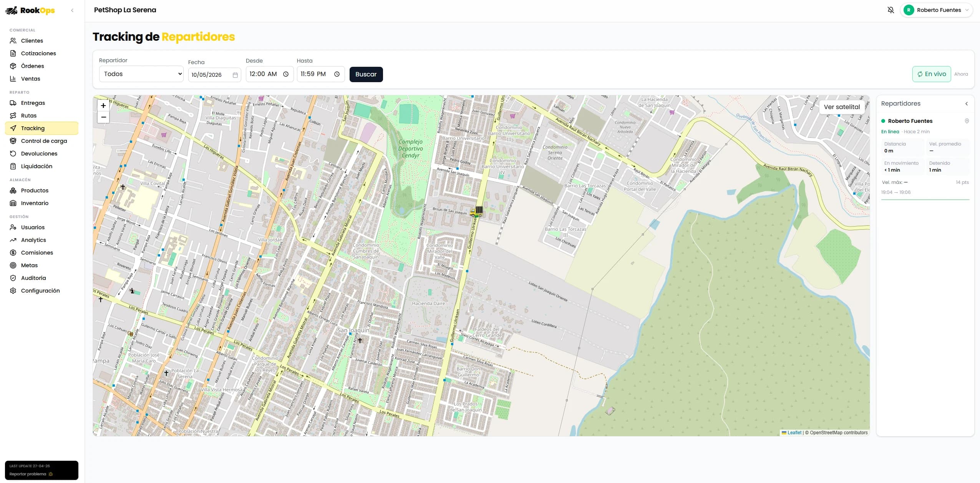Image resolution: width=980 pixels, height=483 pixels.
Task: Click the Entregas truck icon
Action: pos(13,103)
